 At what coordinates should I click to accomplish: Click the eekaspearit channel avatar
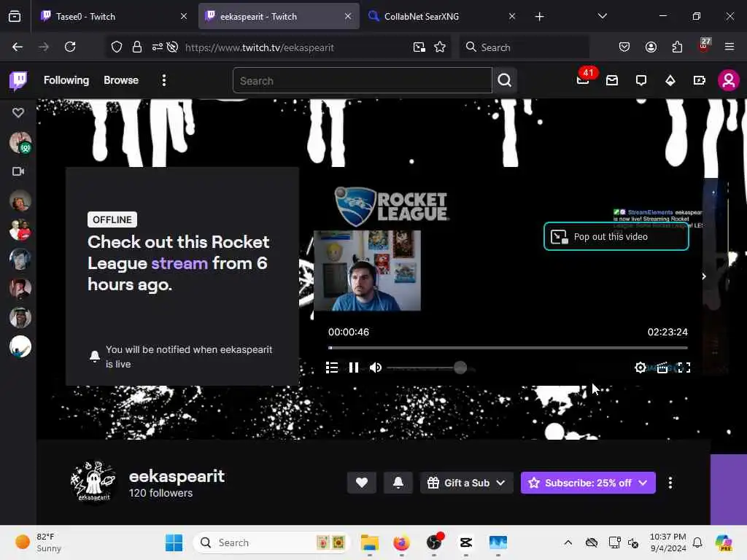(x=93, y=481)
